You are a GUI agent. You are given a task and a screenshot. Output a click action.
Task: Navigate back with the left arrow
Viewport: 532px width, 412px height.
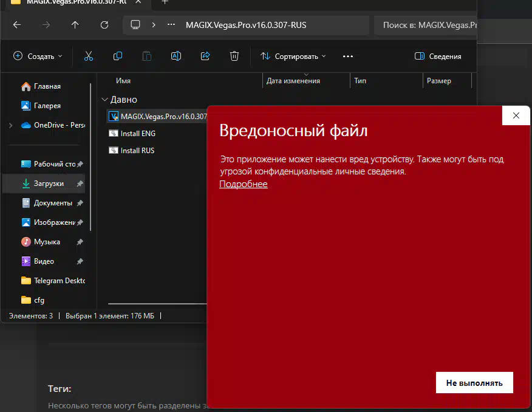pyautogui.click(x=17, y=25)
